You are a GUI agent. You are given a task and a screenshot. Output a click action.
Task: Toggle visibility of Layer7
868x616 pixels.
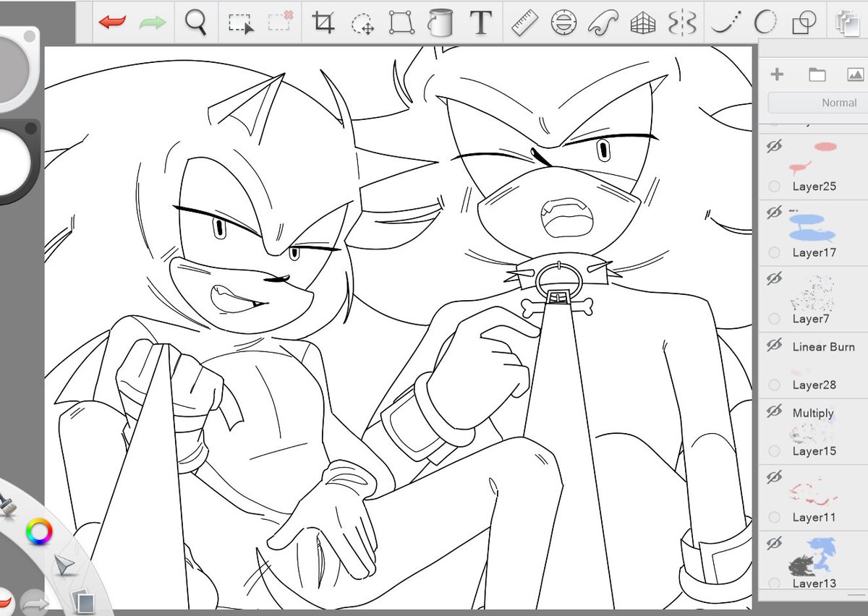click(775, 278)
